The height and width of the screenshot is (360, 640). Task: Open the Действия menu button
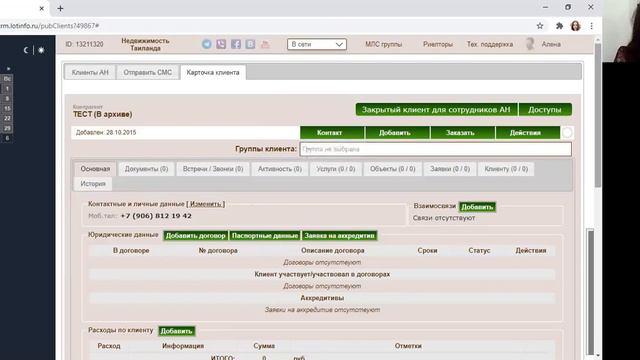[x=527, y=133]
